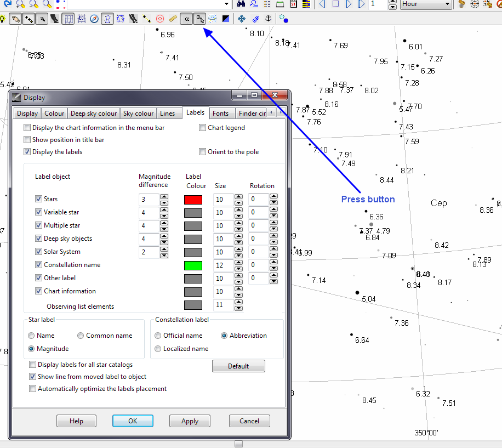Toggle the alpha show labels icon
This screenshot has width=502, height=448.
click(187, 19)
